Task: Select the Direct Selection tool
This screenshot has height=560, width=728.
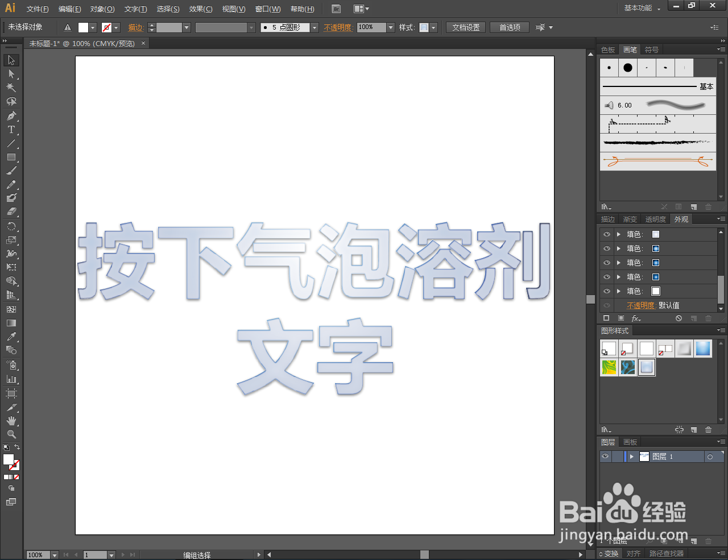Action: [12, 73]
